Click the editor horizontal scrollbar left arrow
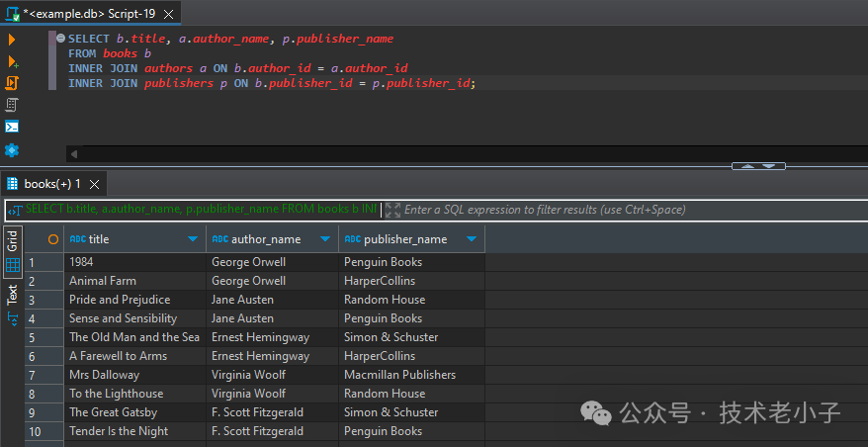Image resolution: width=868 pixels, height=447 pixels. (x=72, y=154)
